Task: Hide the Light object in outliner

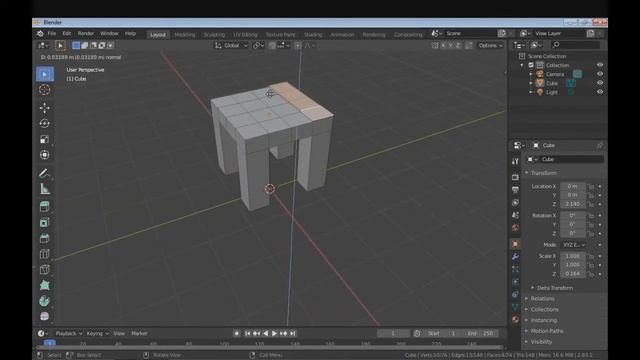Action: click(x=600, y=92)
